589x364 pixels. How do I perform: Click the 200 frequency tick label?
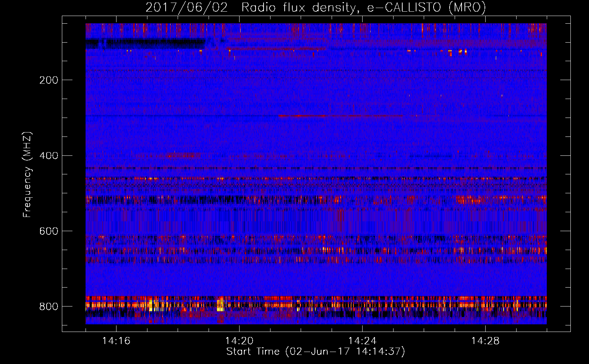coord(49,80)
